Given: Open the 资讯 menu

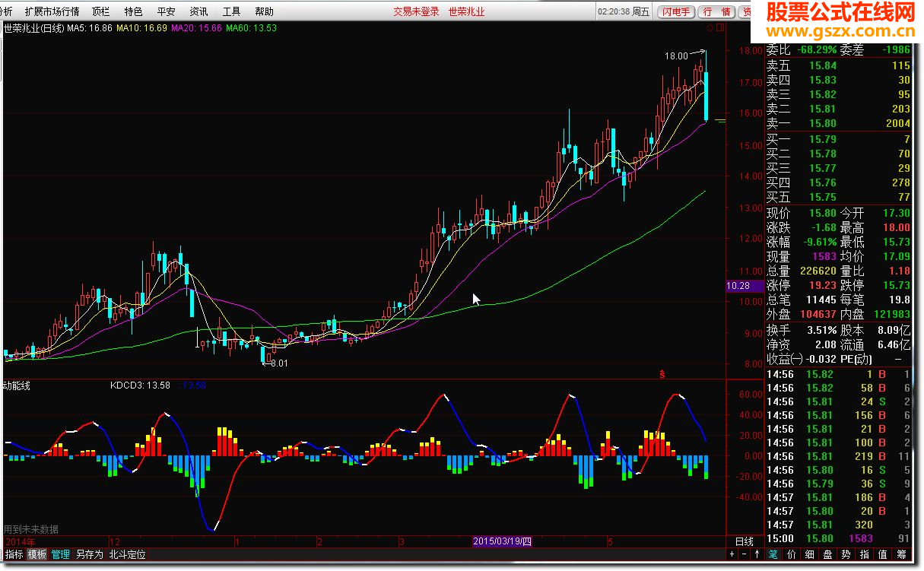Looking at the screenshot, I should [x=198, y=11].
